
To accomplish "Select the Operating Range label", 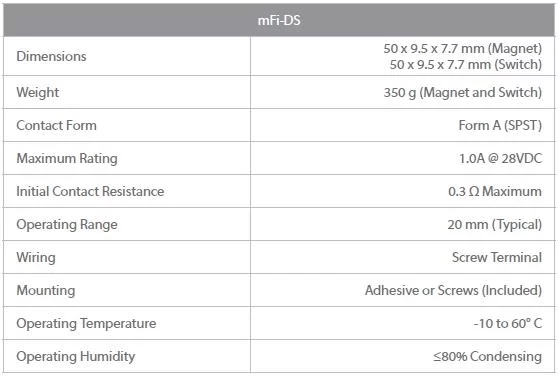I will pyautogui.click(x=67, y=224).
